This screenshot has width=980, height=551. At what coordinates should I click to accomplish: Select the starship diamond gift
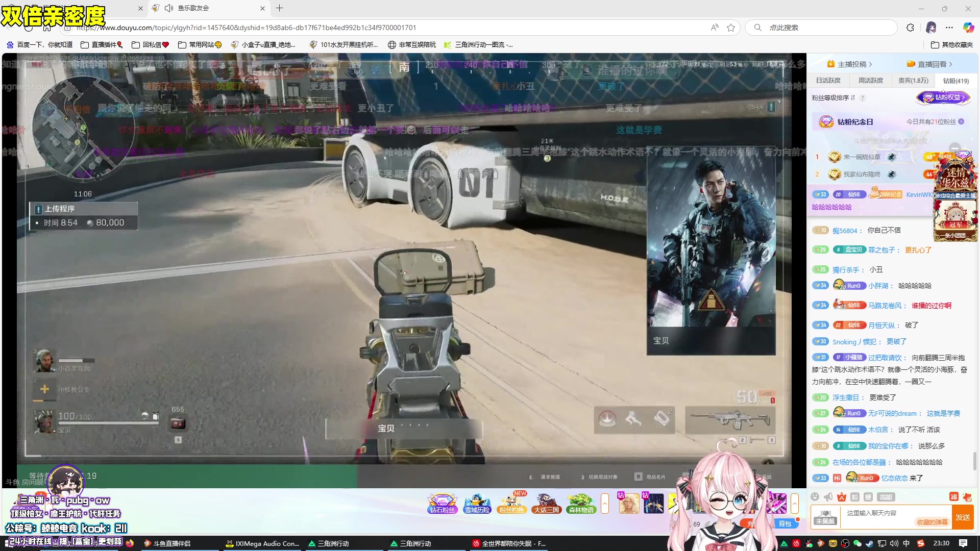(x=653, y=504)
